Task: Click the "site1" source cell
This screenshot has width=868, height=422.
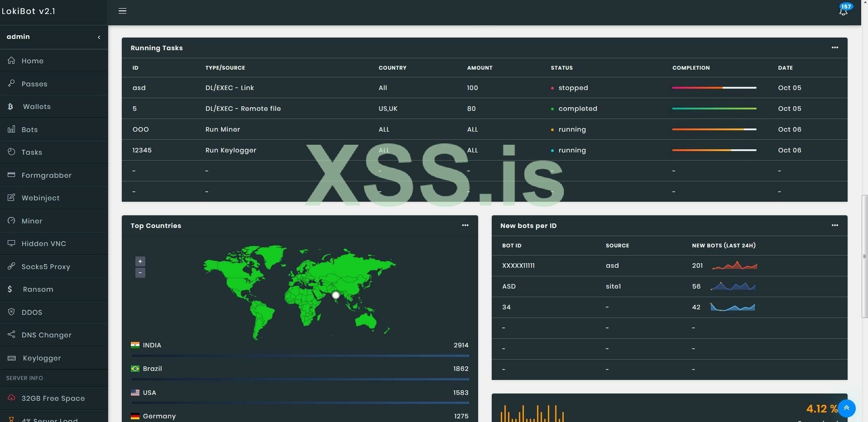Action: pos(614,286)
